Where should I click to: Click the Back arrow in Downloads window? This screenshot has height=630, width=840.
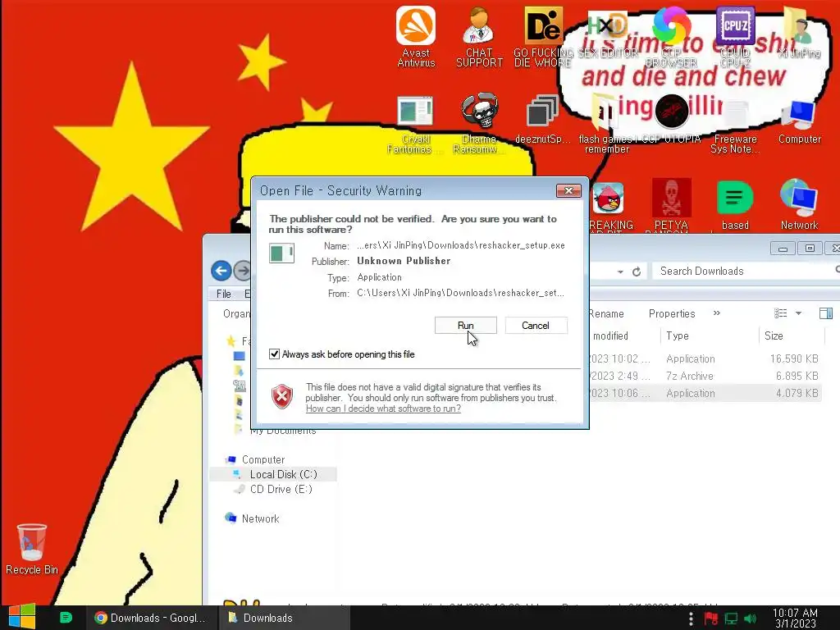pyautogui.click(x=221, y=271)
